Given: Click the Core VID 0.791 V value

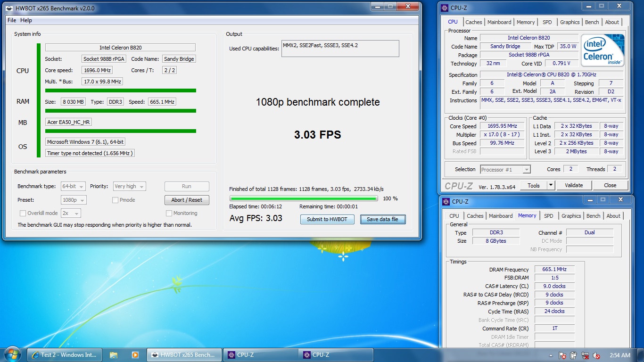Looking at the screenshot, I should (561, 63).
